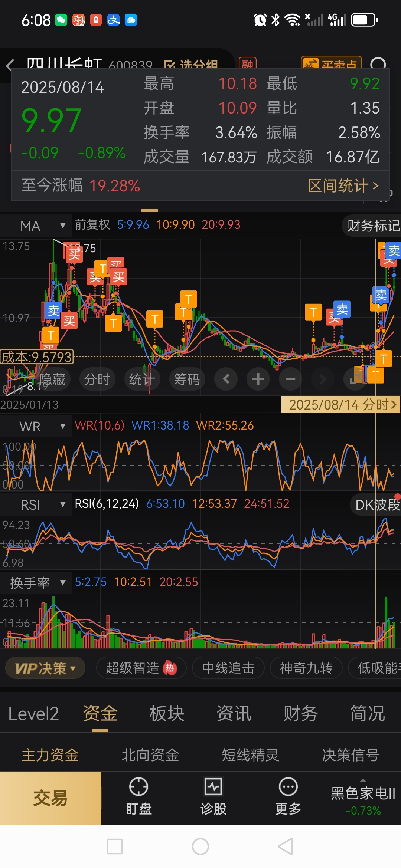Tap WR1:38.18 indicator value
This screenshot has height=868, width=401.
click(160, 425)
